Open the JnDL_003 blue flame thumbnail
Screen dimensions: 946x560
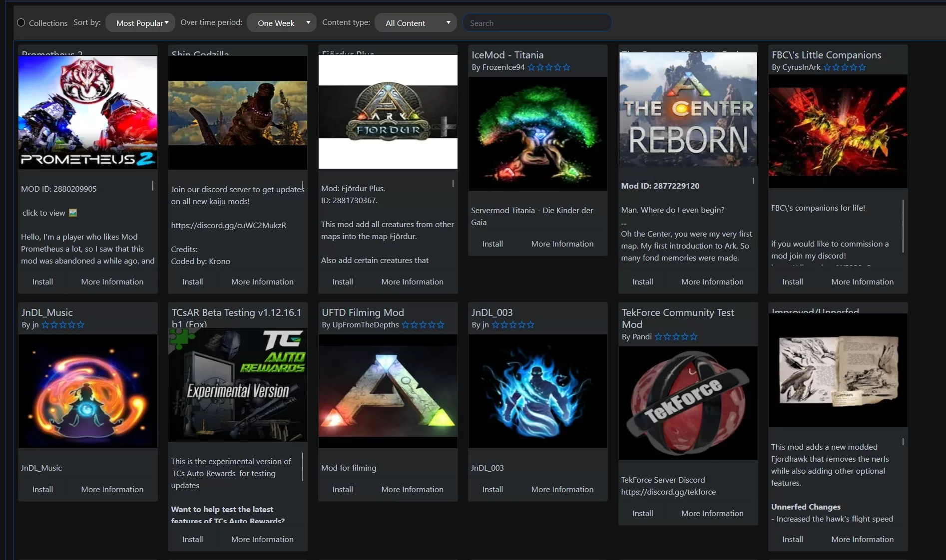coord(538,391)
